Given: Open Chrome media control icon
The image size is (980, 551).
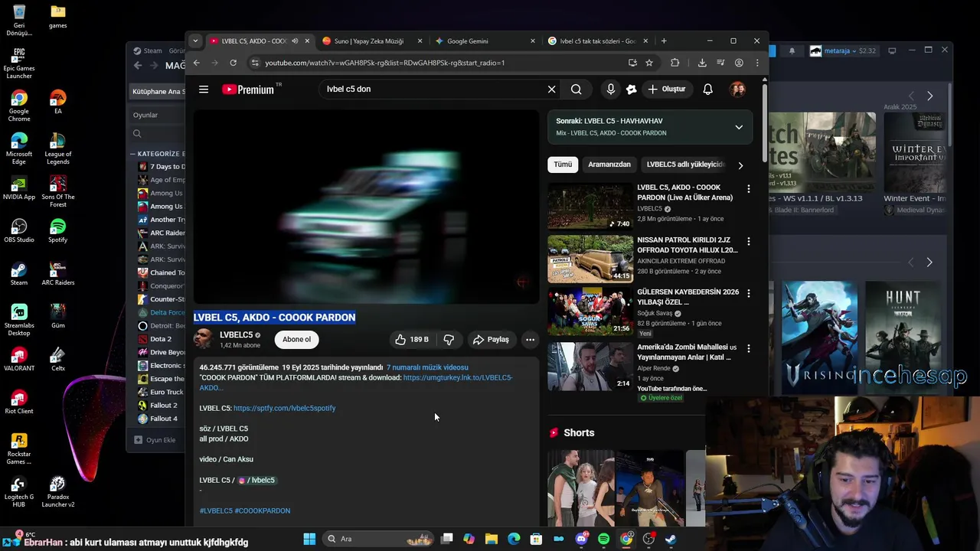Looking at the screenshot, I should [720, 63].
